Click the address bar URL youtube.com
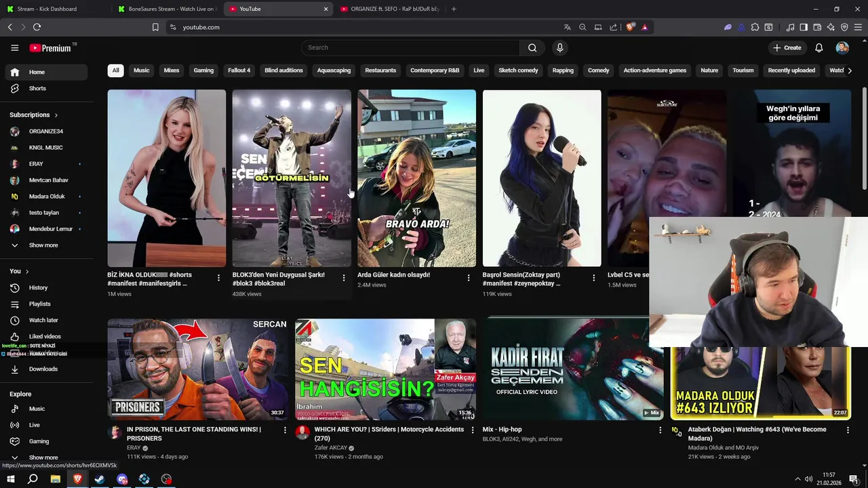Image resolution: width=868 pixels, height=488 pixels. (x=201, y=27)
